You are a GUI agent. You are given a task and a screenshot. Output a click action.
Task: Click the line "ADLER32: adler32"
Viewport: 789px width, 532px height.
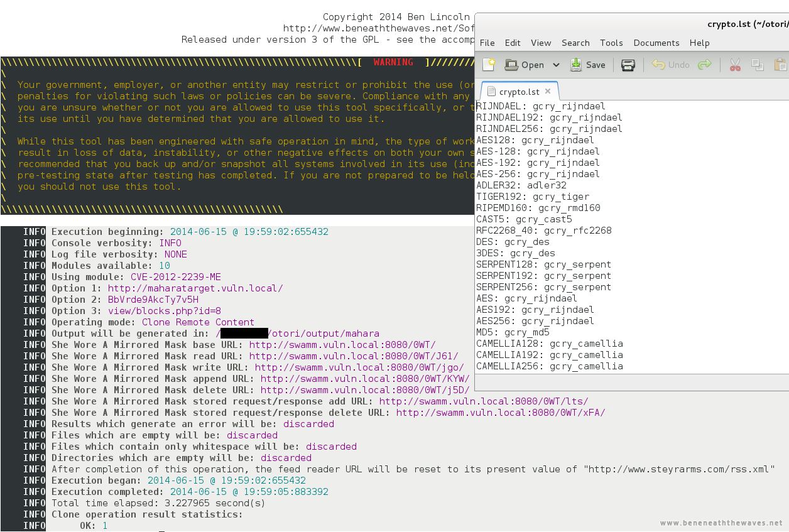[x=521, y=185]
